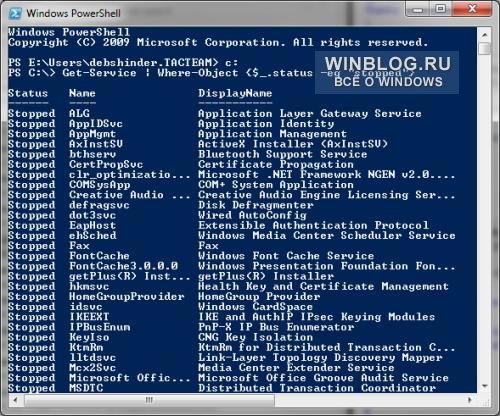Click 'getPlus(R) Installer' display name
The height and width of the screenshot is (416, 500).
click(266, 276)
